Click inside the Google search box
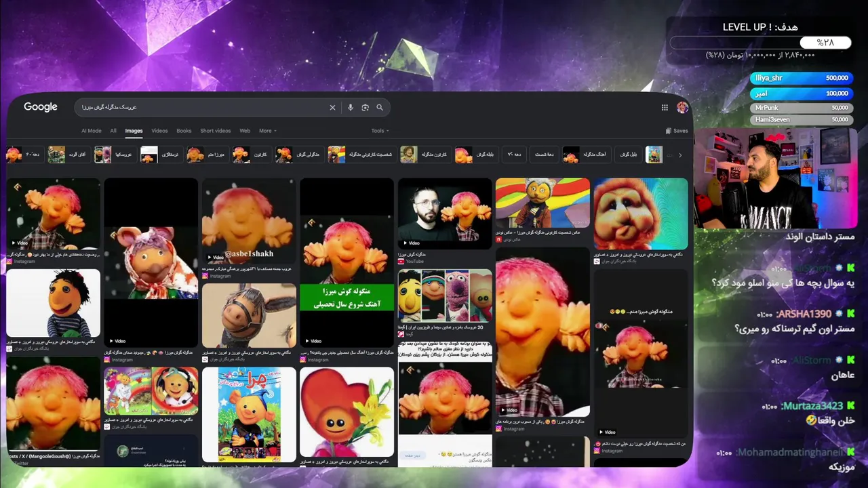The width and height of the screenshot is (868, 488). 231,107
